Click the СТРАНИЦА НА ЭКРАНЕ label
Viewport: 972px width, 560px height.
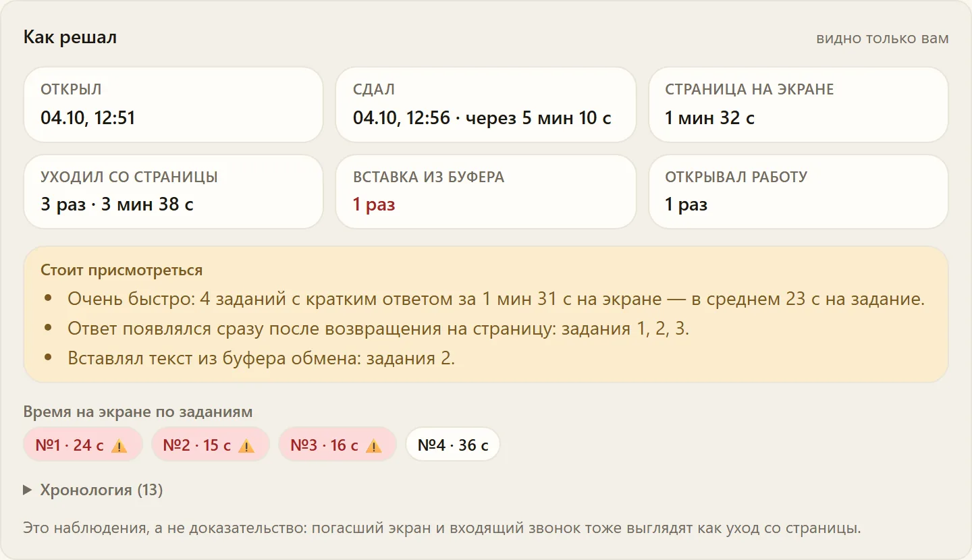tap(749, 90)
